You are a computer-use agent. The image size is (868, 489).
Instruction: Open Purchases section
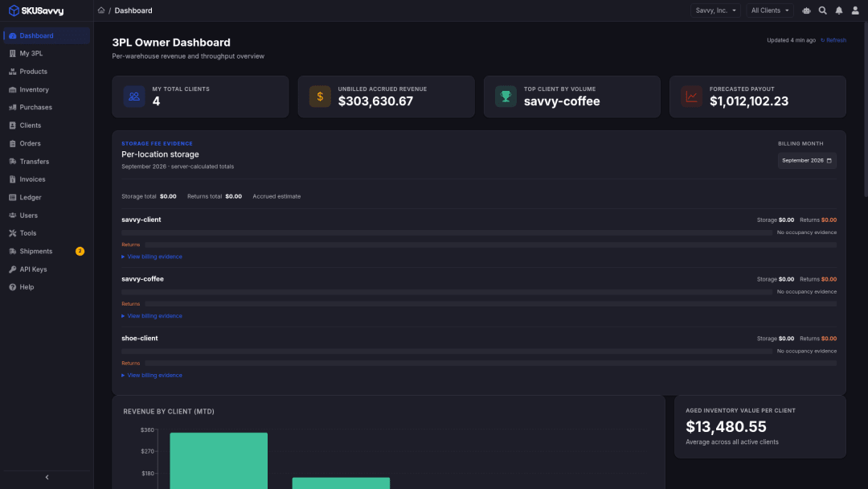click(x=47, y=108)
